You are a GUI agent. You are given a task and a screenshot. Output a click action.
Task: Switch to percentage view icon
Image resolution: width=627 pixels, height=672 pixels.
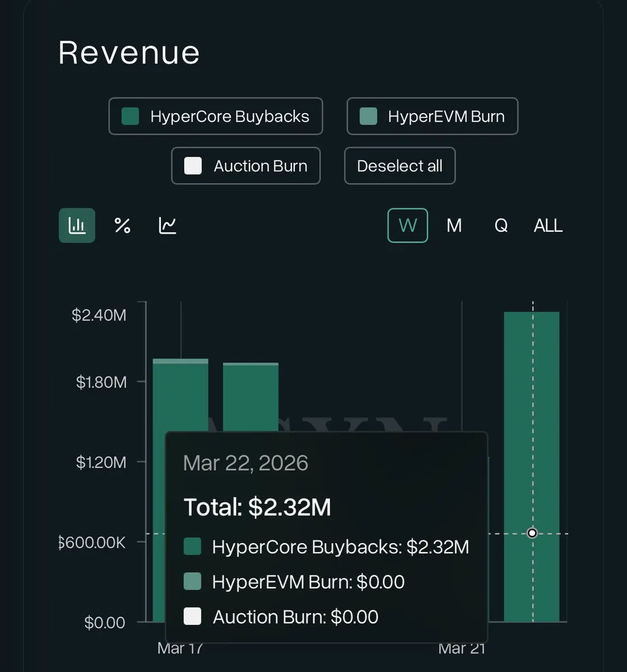tap(122, 226)
